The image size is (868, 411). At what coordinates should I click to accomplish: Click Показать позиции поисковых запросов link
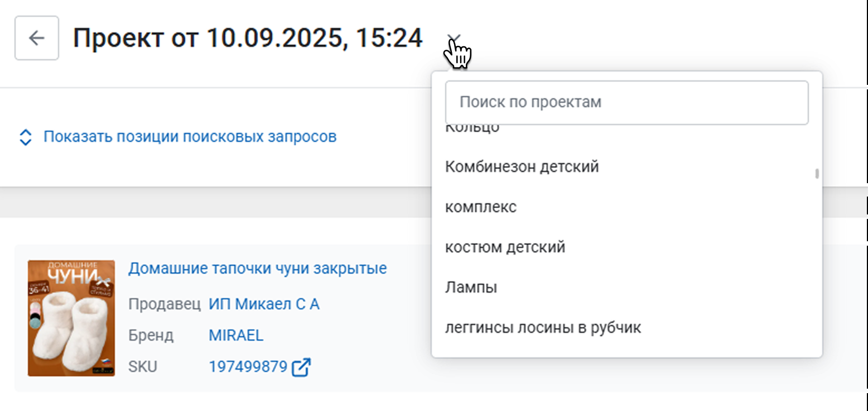190,137
